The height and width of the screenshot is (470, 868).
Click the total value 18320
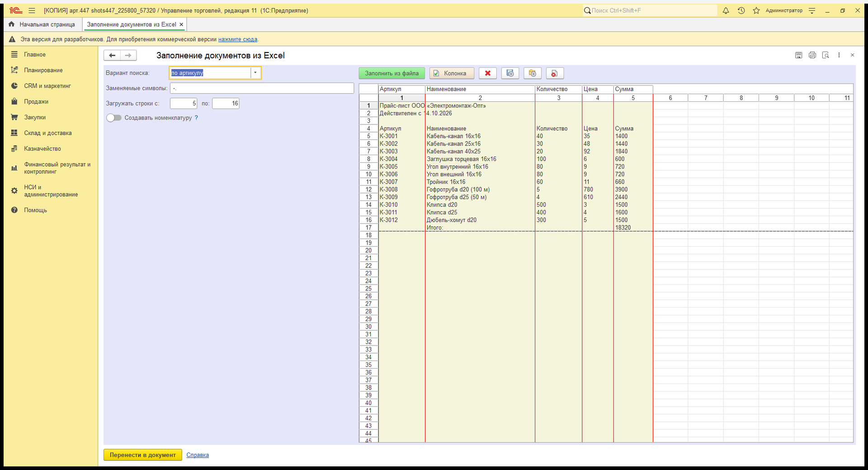coord(633,228)
